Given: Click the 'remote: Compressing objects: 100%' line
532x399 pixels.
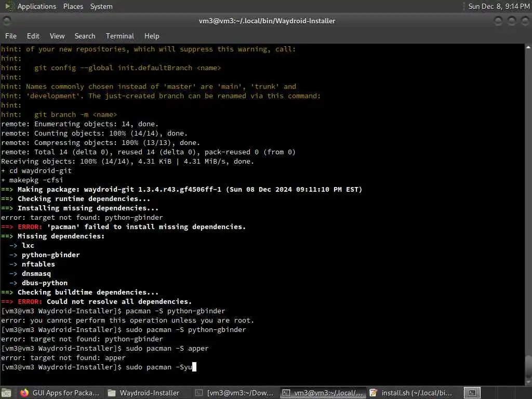Looking at the screenshot, I should pos(100,142).
